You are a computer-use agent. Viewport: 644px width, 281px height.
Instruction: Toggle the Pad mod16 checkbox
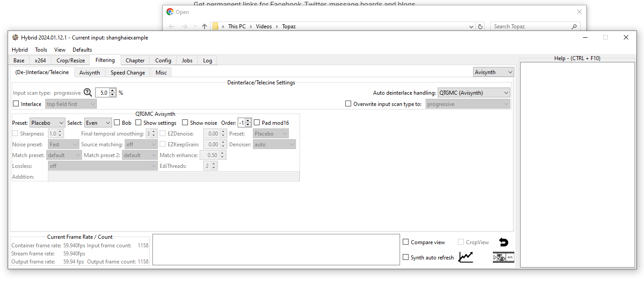[257, 123]
